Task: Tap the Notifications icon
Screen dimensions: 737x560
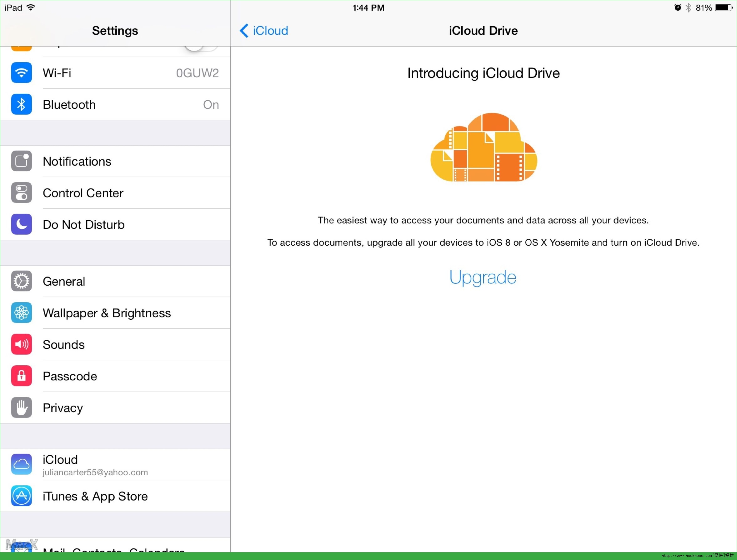Action: click(x=21, y=161)
